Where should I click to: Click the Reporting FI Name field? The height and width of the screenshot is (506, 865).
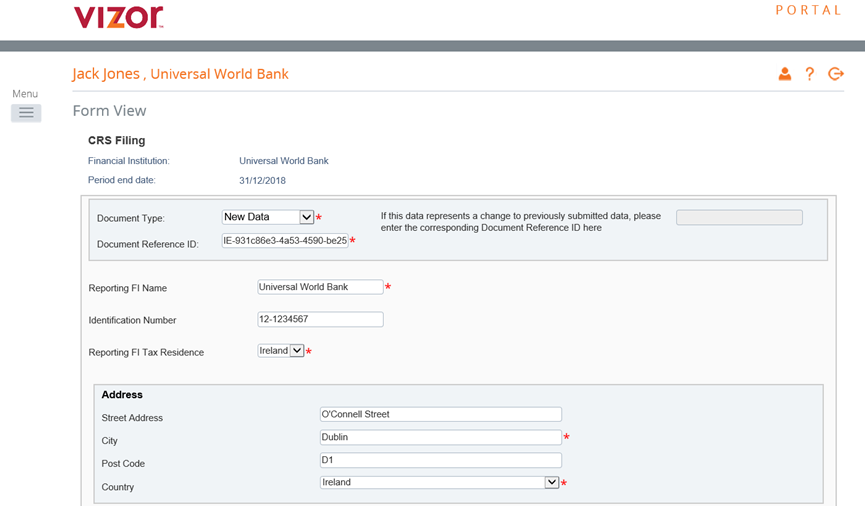(320, 287)
